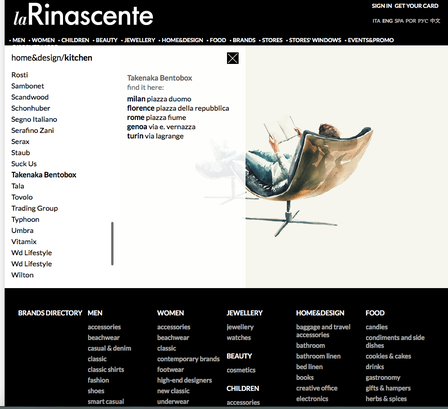Select Trading Group brand
The height and width of the screenshot is (409, 448).
[35, 208]
